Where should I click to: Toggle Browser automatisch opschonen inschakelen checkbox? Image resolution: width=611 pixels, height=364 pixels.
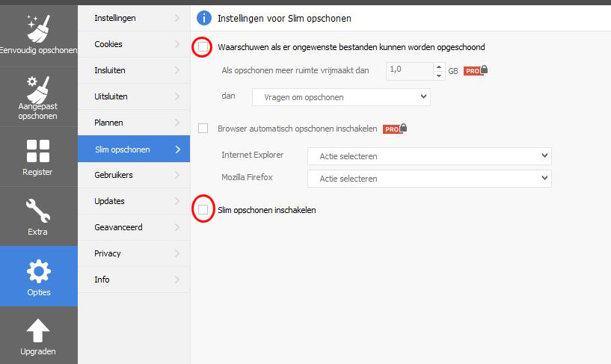[203, 128]
